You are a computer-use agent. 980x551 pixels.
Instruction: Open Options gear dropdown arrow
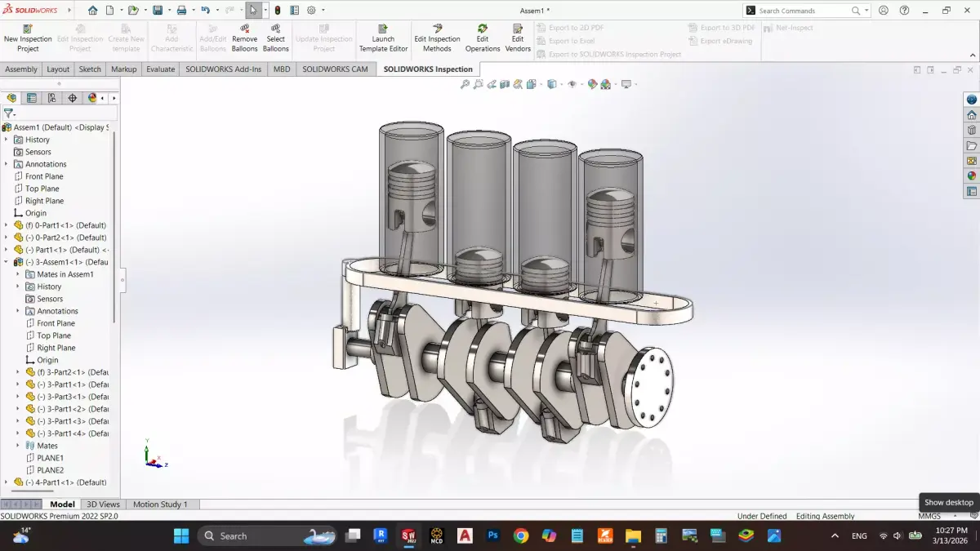point(323,11)
